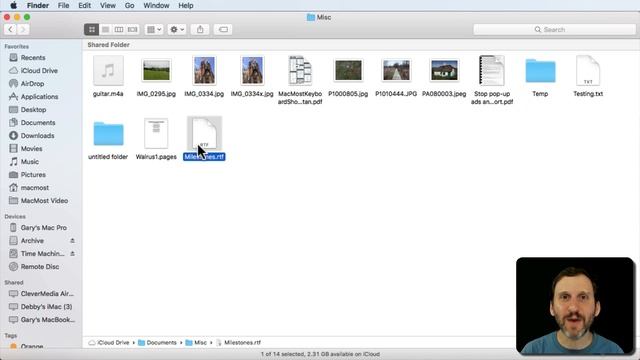Viewport: 640px width, 360px height.
Task: Select the Walrus1.pages document
Action: point(156,133)
